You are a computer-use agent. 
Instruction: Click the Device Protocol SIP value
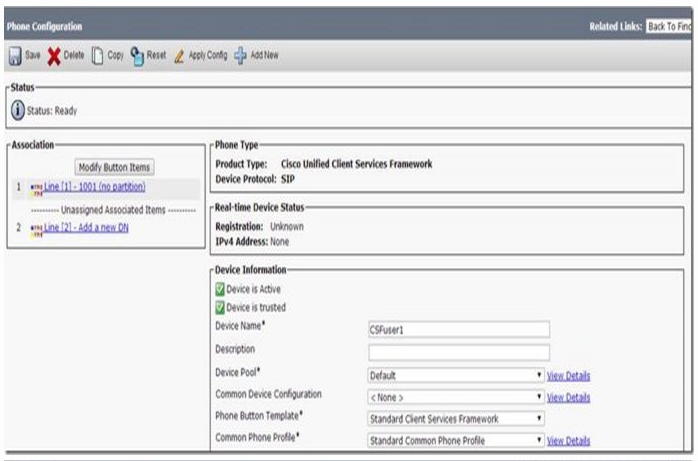click(288, 179)
